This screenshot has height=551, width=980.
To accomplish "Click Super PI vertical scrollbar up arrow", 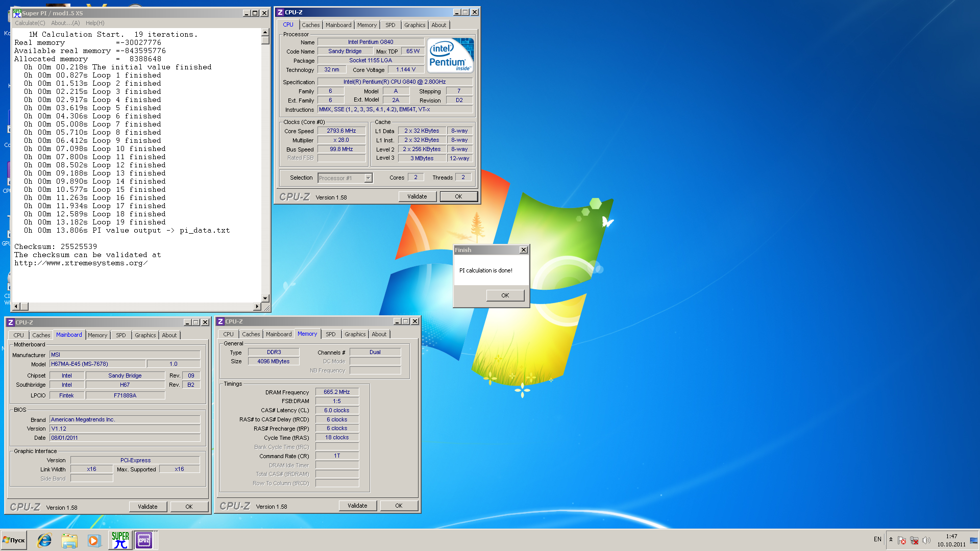I will click(265, 33).
